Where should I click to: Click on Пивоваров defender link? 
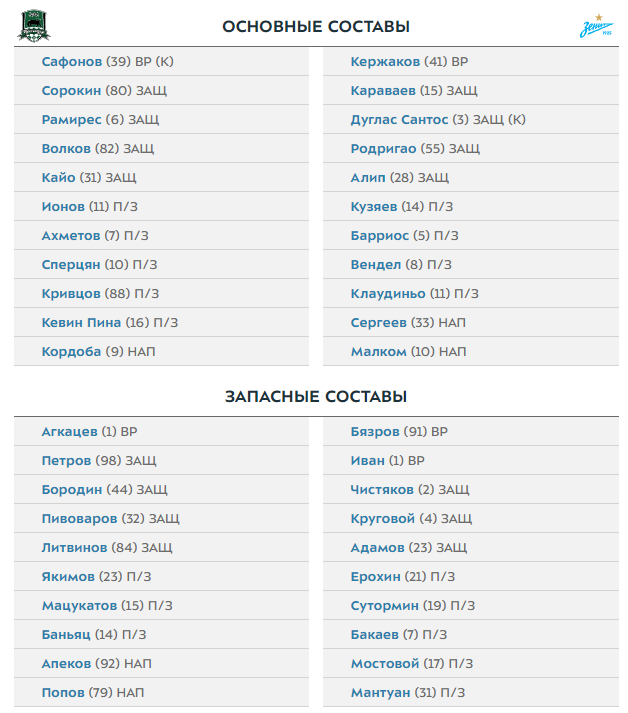click(79, 519)
